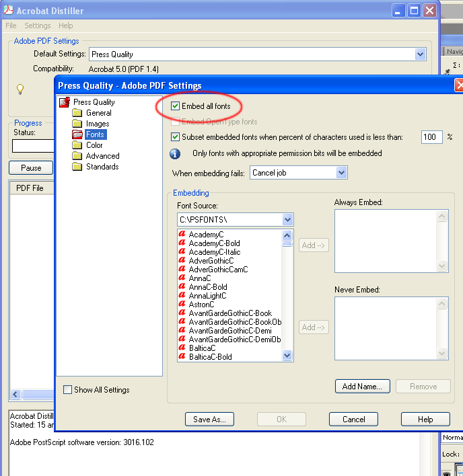Image resolution: width=463 pixels, height=476 pixels.
Task: Click the Help button in dialog
Action: [x=425, y=420]
